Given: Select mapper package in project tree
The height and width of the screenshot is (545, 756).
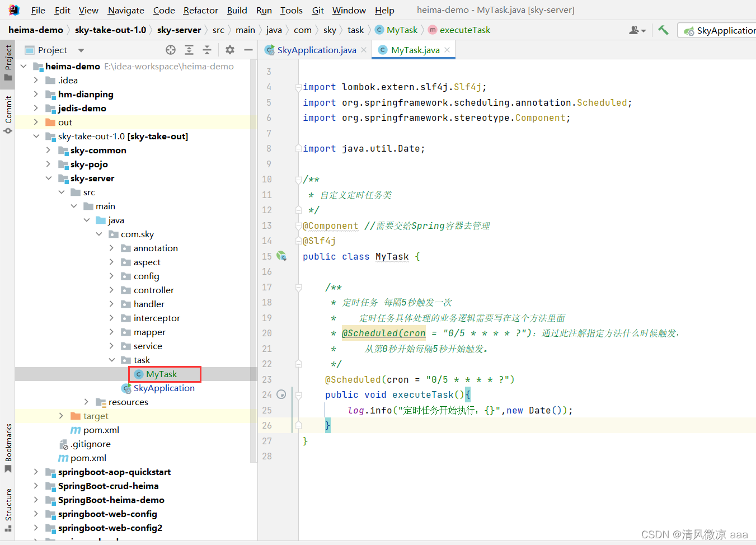Looking at the screenshot, I should tap(149, 332).
